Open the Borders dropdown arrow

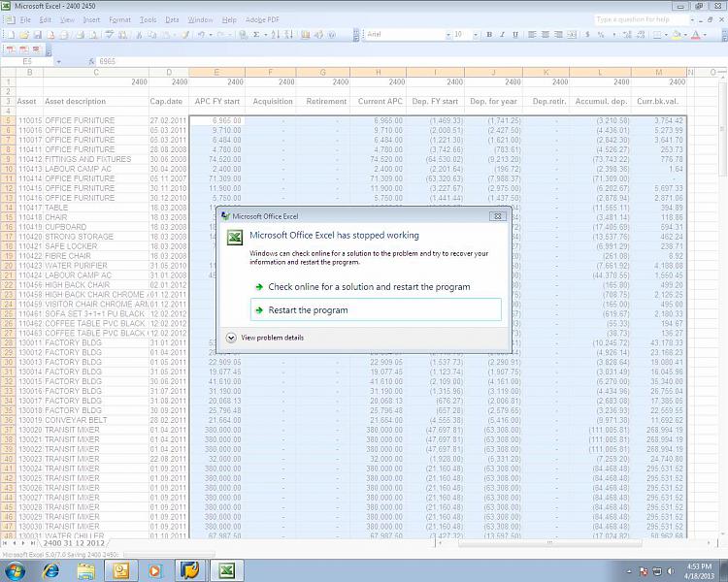[x=666, y=35]
